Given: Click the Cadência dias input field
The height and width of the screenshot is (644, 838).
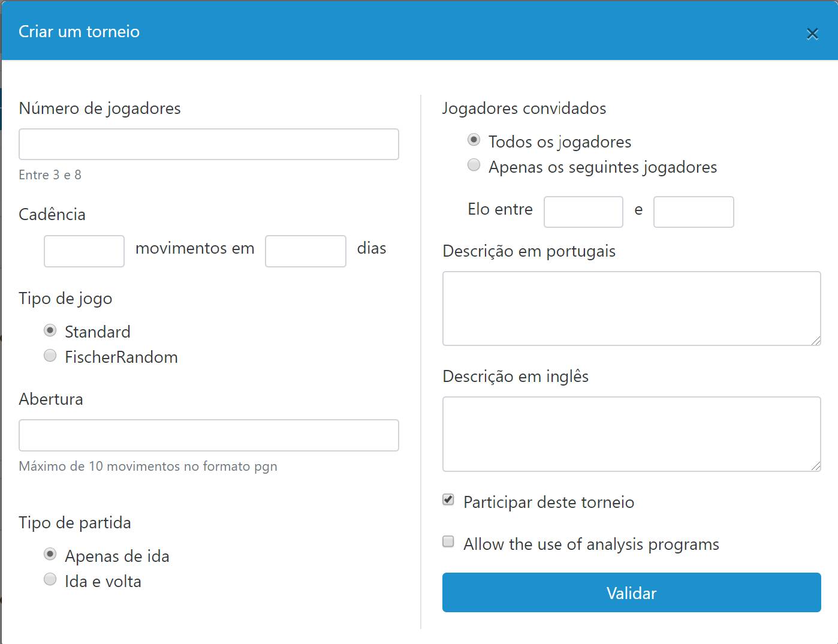Looking at the screenshot, I should point(306,251).
